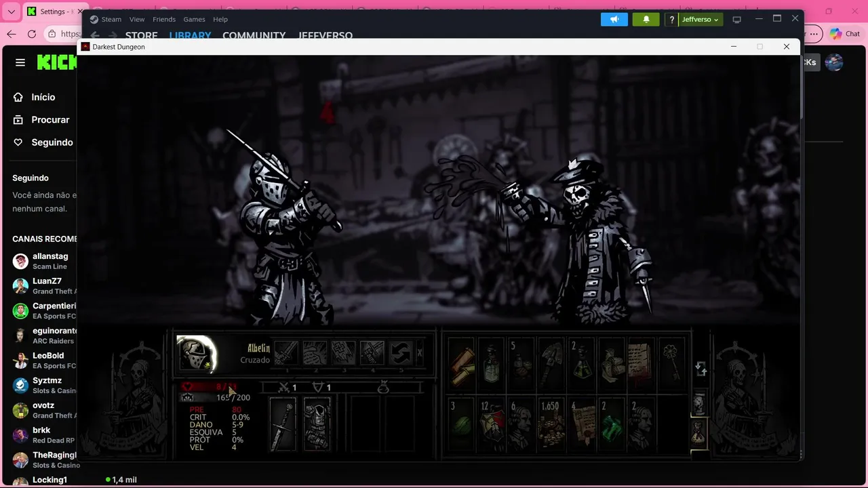
Task: Click the Kick user avatar top right
Action: pos(834,62)
